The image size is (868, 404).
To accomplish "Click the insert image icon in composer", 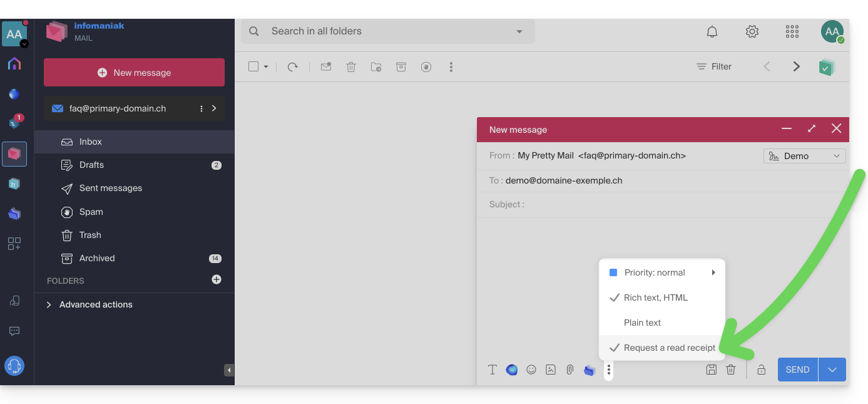I will 551,370.
